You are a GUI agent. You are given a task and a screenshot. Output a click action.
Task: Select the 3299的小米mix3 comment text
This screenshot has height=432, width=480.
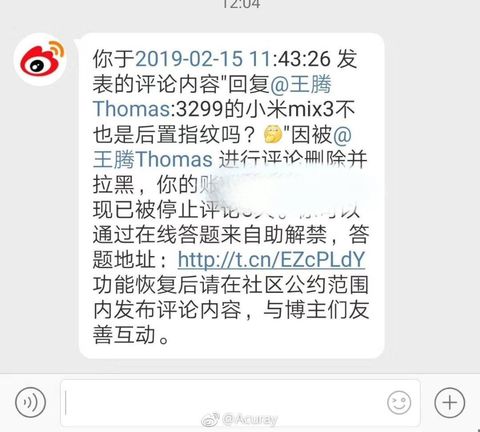point(255,109)
